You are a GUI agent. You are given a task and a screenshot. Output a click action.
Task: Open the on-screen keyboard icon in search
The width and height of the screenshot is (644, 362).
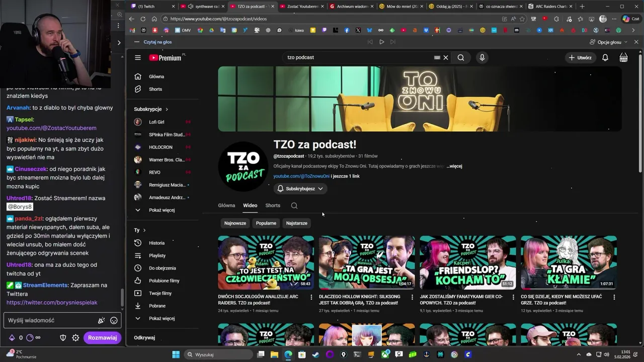point(437,57)
